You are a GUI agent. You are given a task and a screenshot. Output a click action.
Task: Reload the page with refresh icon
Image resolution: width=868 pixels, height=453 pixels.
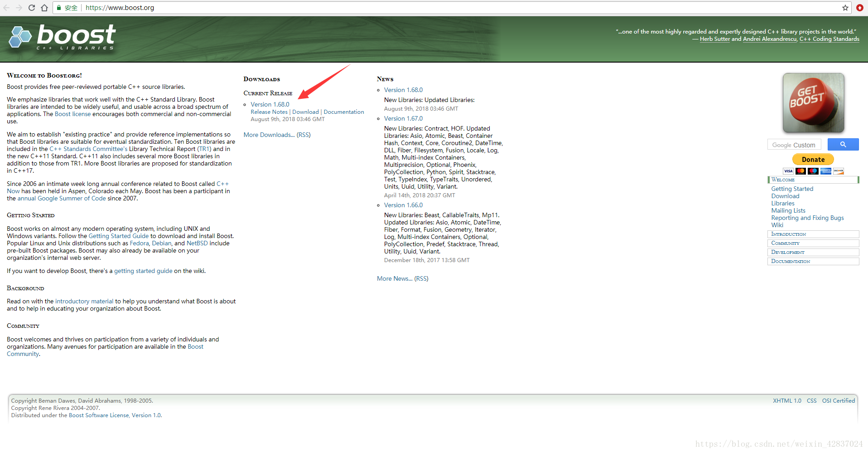coord(32,8)
